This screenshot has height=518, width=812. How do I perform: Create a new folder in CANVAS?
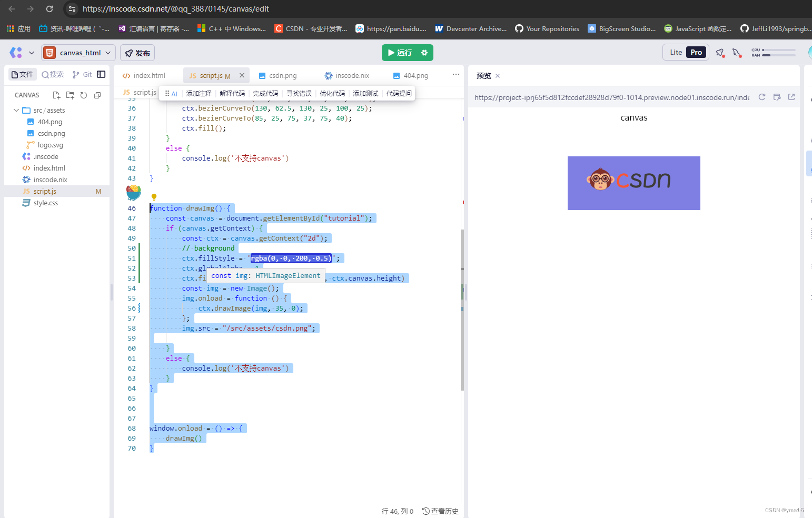70,95
